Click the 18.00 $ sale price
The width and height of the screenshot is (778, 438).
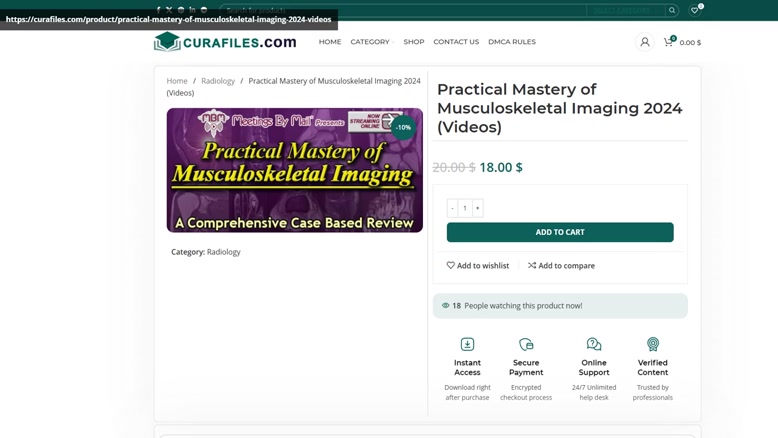[x=501, y=167]
